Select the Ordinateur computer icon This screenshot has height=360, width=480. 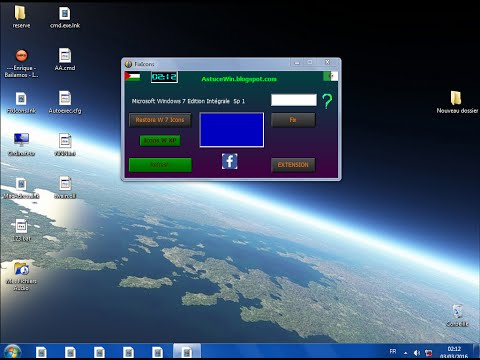[21, 145]
